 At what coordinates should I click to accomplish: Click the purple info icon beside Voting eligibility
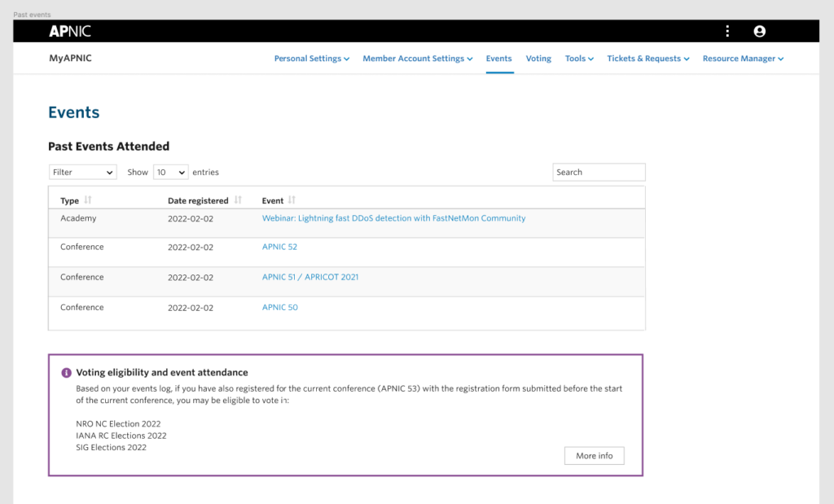coord(66,373)
